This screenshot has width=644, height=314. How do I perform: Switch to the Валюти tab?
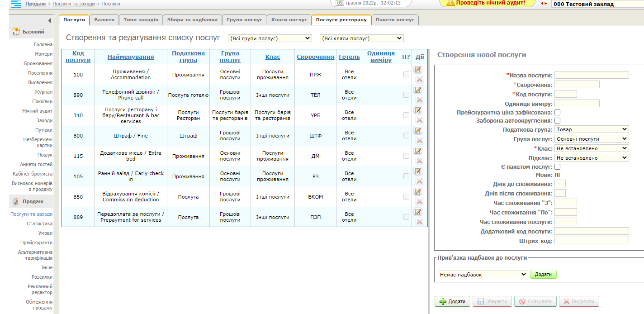[x=104, y=20]
